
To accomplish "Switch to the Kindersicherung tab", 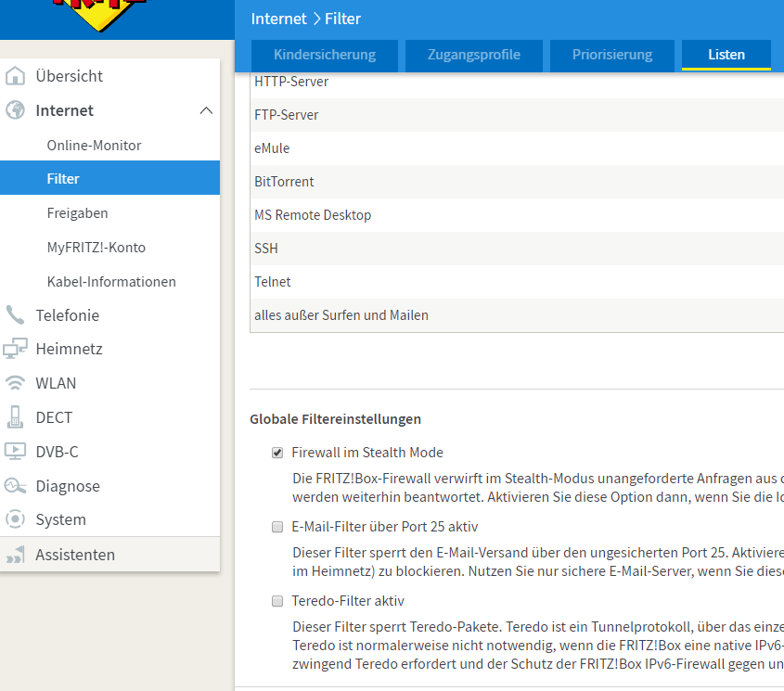I will tap(325, 55).
